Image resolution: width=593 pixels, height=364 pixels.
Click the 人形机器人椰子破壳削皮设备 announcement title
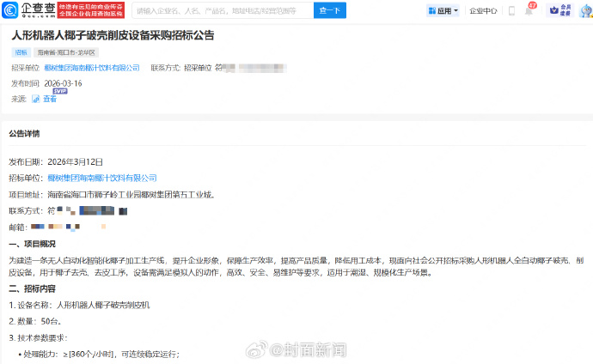point(112,35)
